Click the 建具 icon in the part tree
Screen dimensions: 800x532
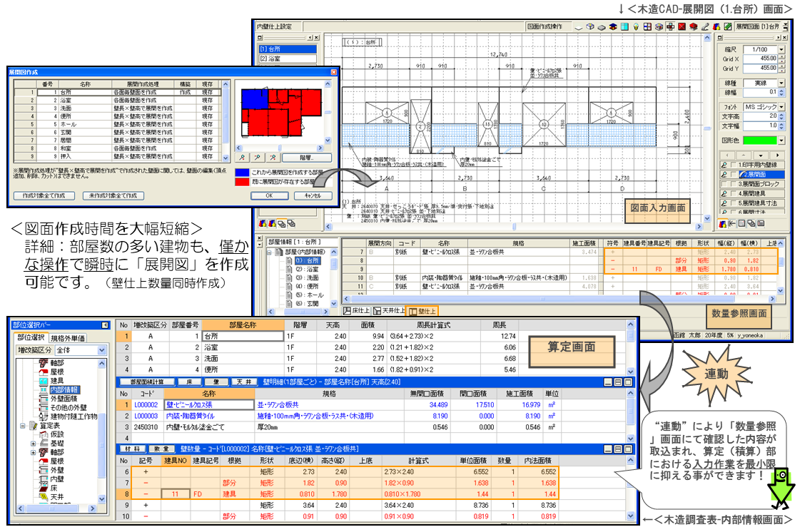click(x=44, y=380)
